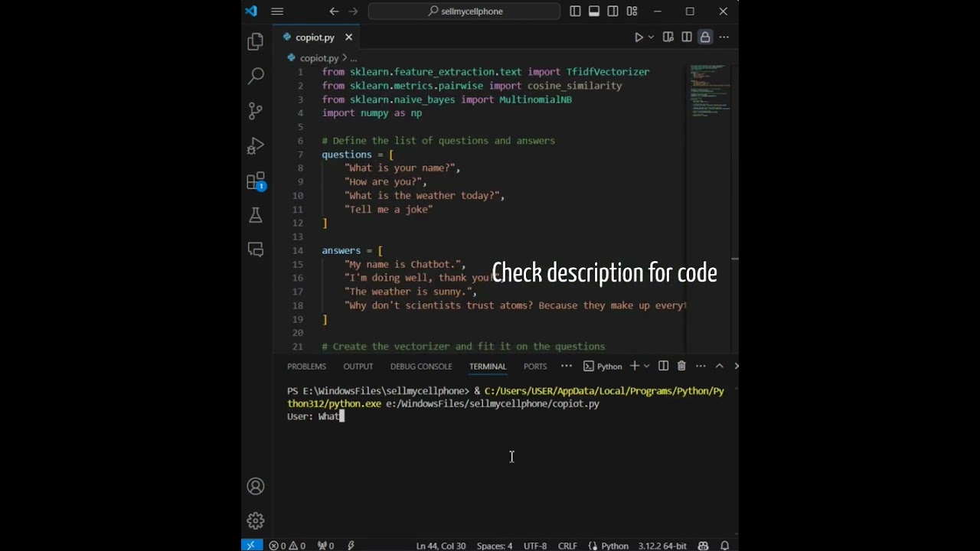980x551 pixels.
Task: Open the Customize Layout button
Action: pos(632,11)
